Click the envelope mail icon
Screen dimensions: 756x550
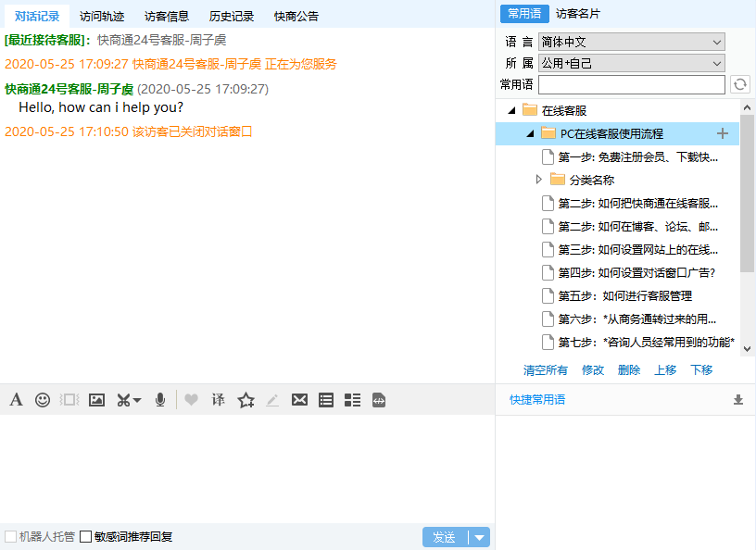coord(299,400)
